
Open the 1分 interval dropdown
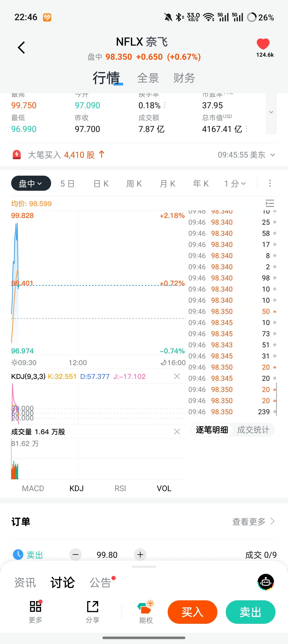tap(235, 184)
